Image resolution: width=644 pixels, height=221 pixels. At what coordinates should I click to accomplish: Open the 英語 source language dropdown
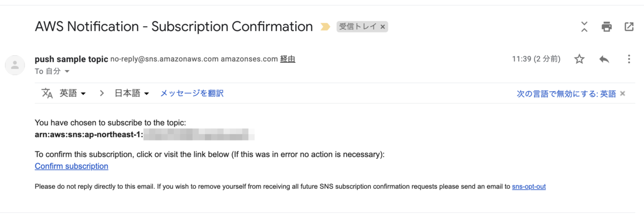72,93
